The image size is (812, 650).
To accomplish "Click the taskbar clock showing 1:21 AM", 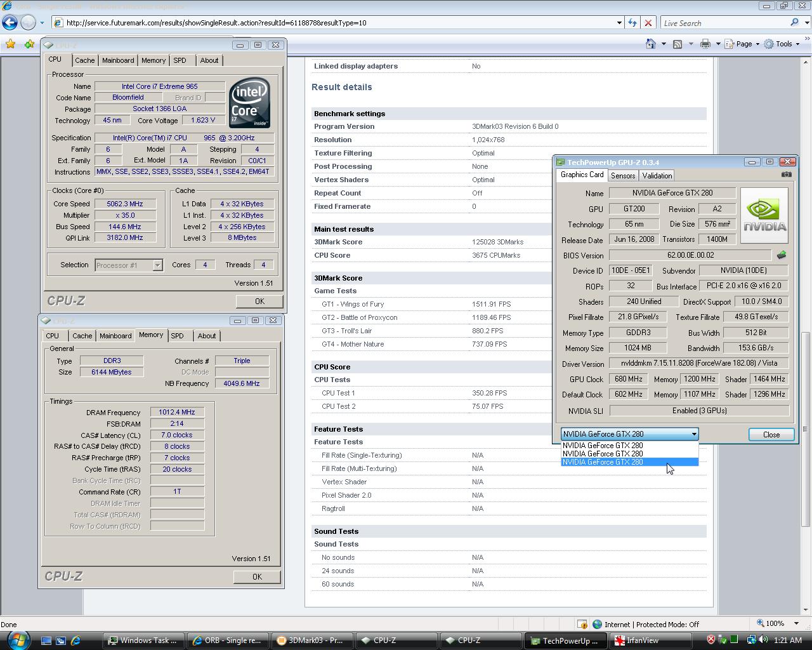I will (x=788, y=640).
